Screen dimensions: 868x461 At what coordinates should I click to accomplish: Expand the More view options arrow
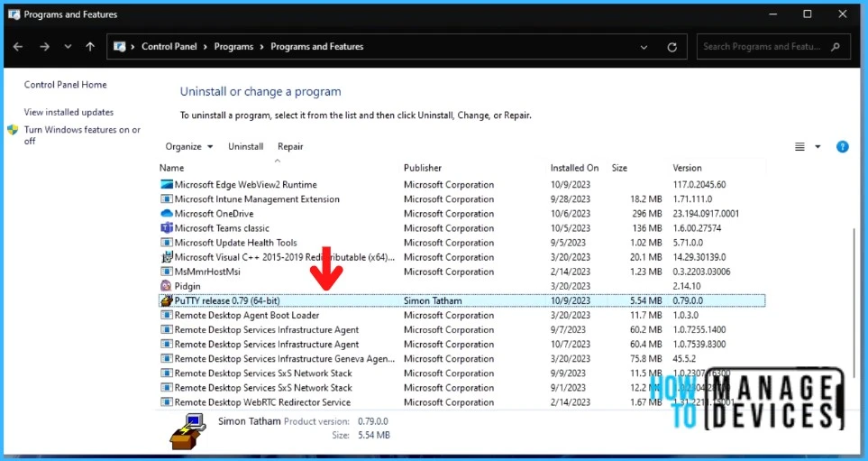818,147
